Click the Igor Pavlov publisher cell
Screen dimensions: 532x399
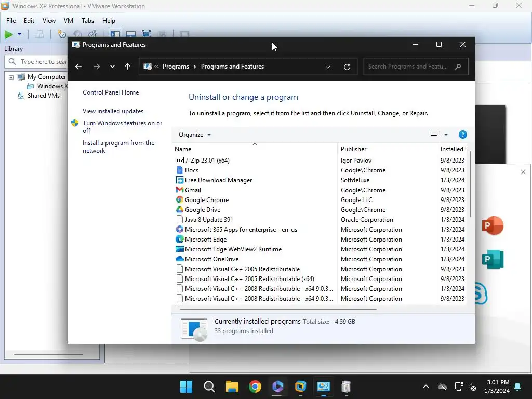click(x=356, y=161)
